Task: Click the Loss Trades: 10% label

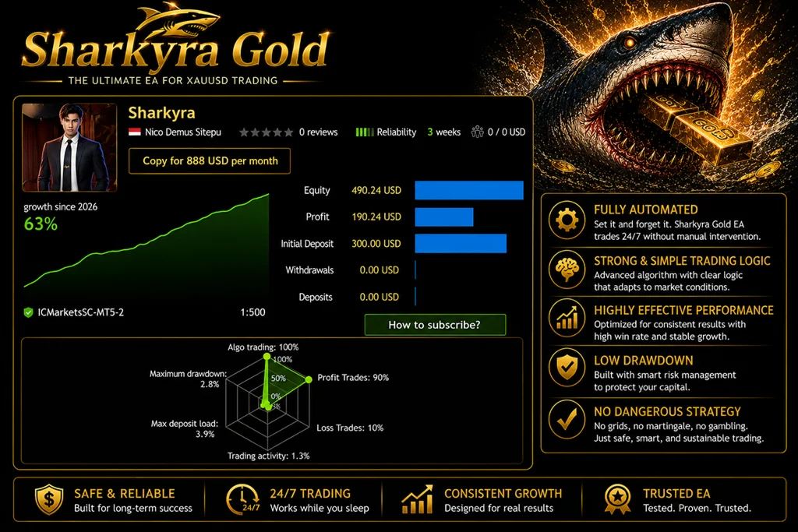Action: (350, 428)
